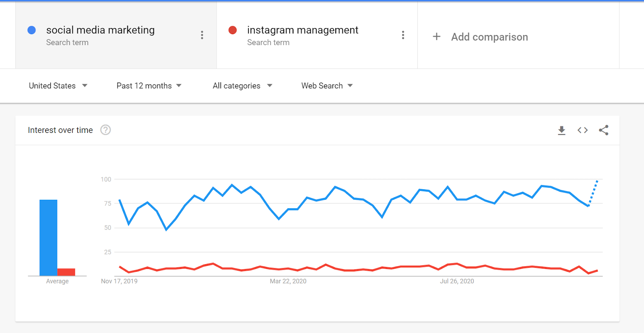Select the instagram management search term

[x=302, y=30]
